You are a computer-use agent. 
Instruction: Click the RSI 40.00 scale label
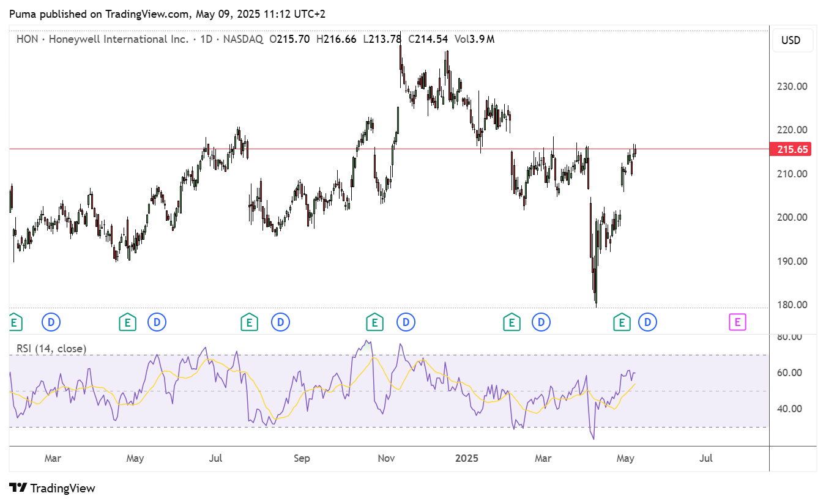point(791,409)
